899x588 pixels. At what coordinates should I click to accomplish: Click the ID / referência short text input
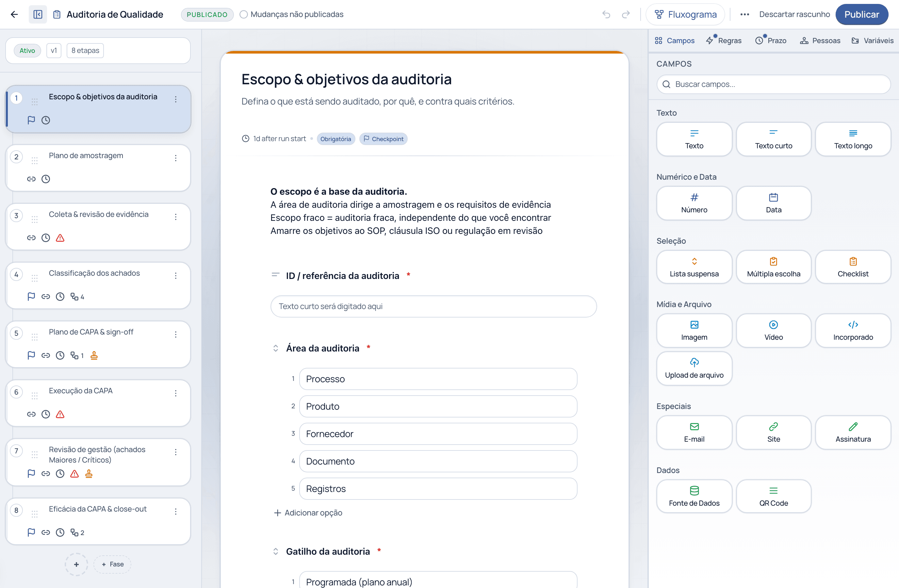pyautogui.click(x=433, y=306)
